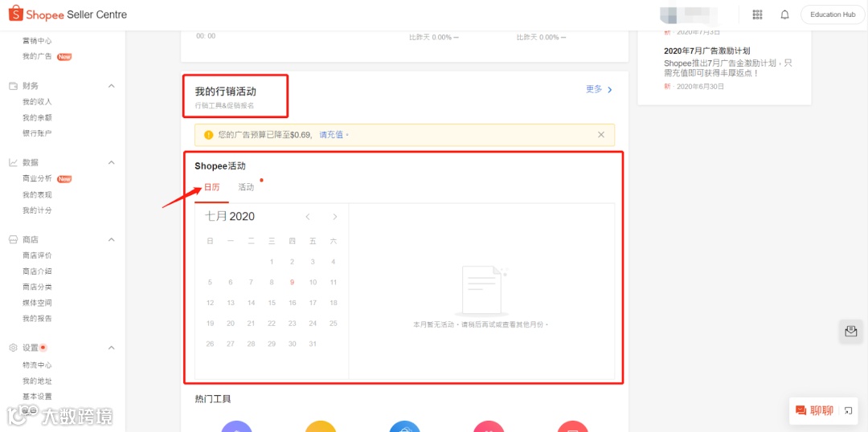Select July 1 in the calendar
The height and width of the screenshot is (432, 868).
click(x=272, y=262)
